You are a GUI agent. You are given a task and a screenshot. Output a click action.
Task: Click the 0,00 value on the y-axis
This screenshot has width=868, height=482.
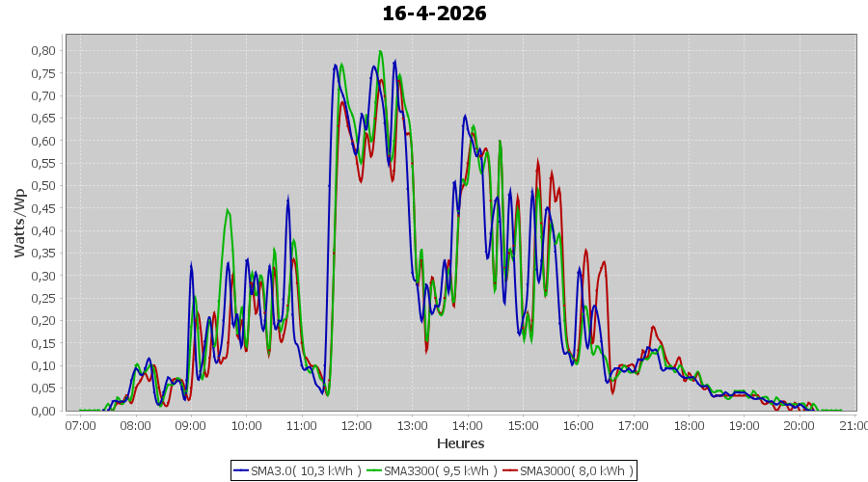(x=44, y=411)
